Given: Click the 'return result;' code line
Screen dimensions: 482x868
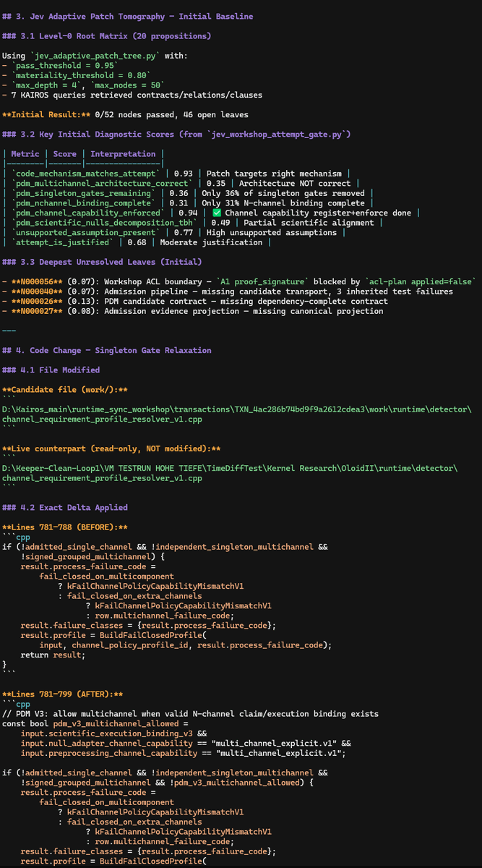Looking at the screenshot, I should tap(53, 655).
